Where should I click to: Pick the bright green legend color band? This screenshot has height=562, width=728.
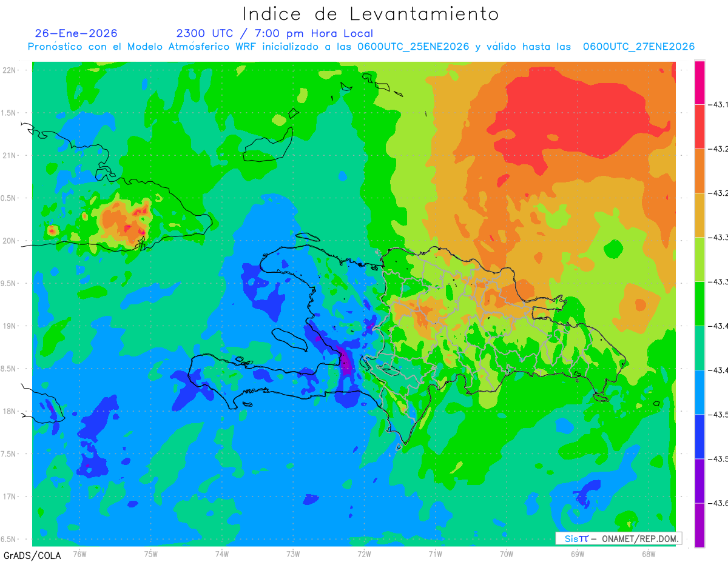tap(699, 304)
